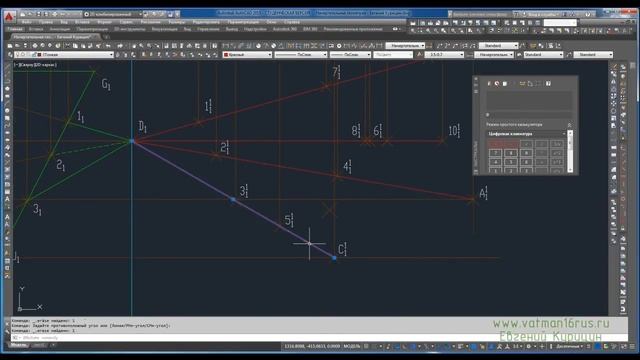Switch to the Аннотации ribbon tab
The height and width of the screenshot is (360, 640).
60,29
